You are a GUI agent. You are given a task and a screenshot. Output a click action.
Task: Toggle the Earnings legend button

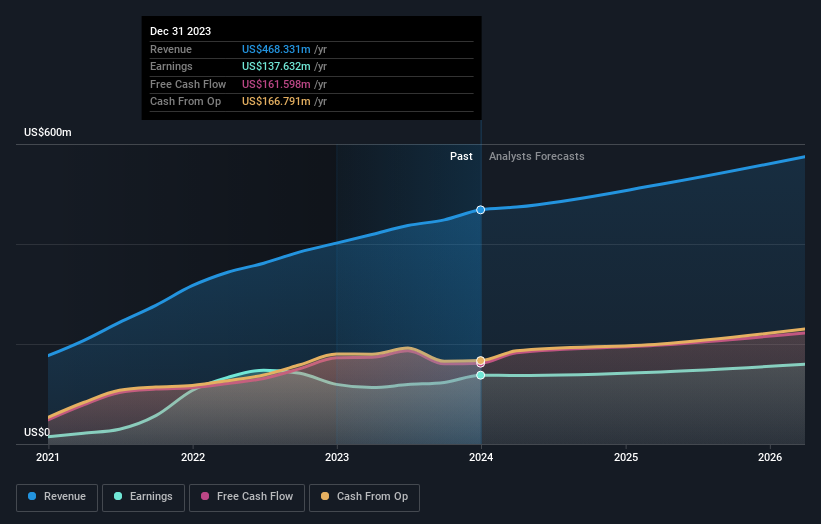click(x=143, y=497)
